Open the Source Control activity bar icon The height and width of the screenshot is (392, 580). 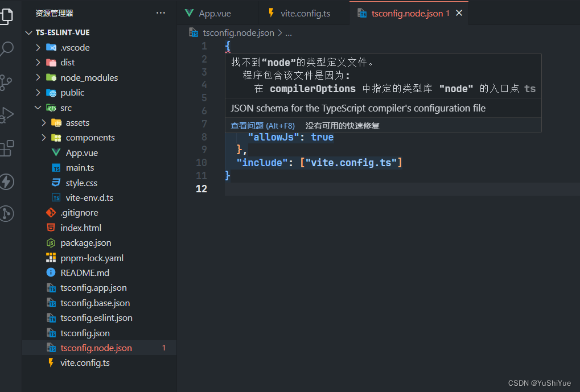[6, 82]
